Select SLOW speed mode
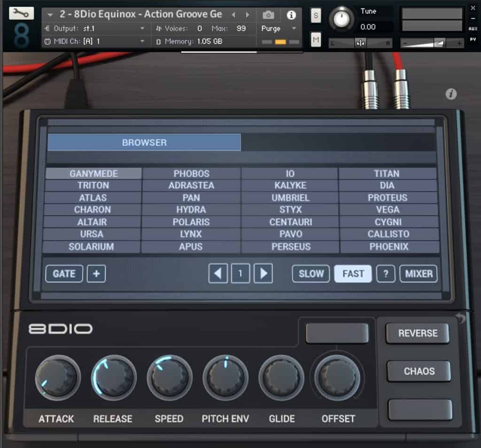Screen dimensions: 481x448 pos(311,274)
